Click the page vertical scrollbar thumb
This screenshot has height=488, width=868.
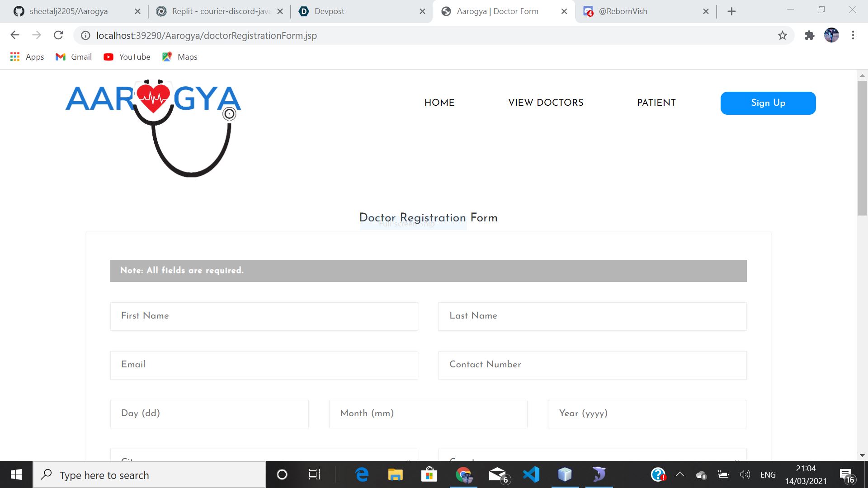862,148
